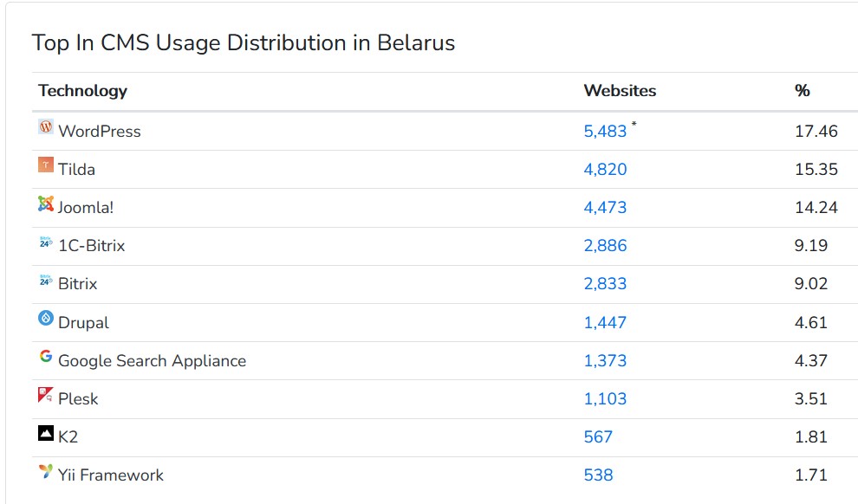Select the Yii Framework technology name
This screenshot has height=504, width=858.
(x=110, y=475)
